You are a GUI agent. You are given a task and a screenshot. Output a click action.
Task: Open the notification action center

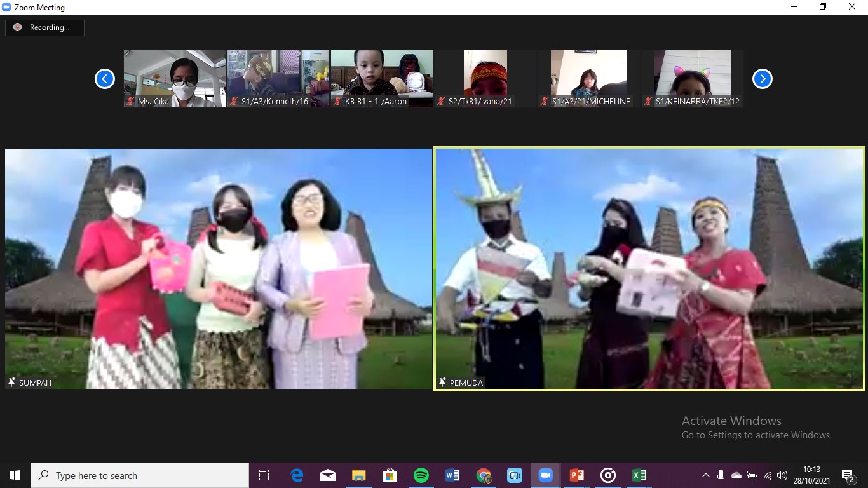point(848,475)
